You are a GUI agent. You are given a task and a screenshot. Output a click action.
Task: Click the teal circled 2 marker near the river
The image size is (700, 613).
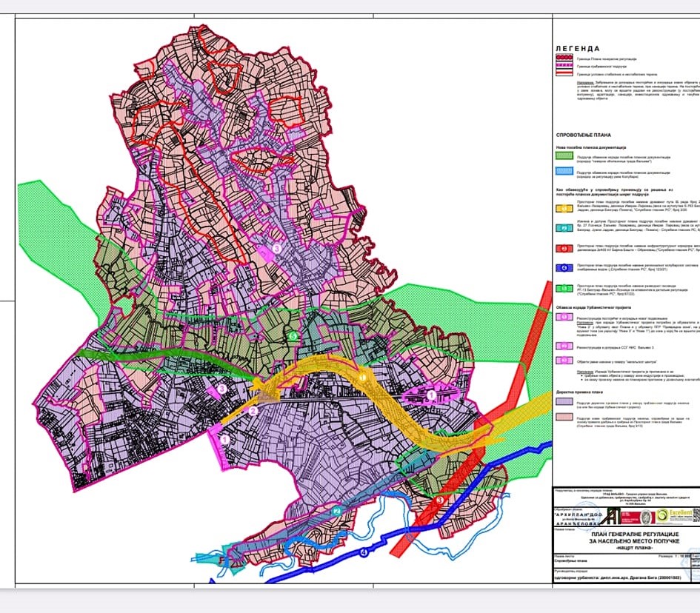point(337,512)
